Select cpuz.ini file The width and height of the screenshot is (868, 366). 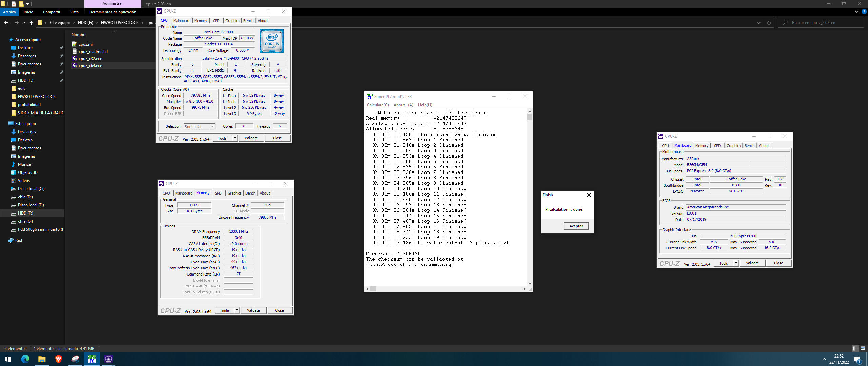[85, 44]
